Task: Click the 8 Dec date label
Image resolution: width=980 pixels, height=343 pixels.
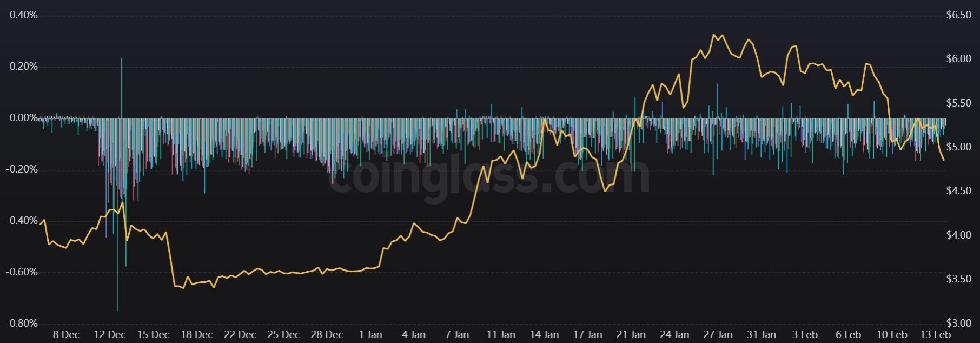Action: (66, 334)
